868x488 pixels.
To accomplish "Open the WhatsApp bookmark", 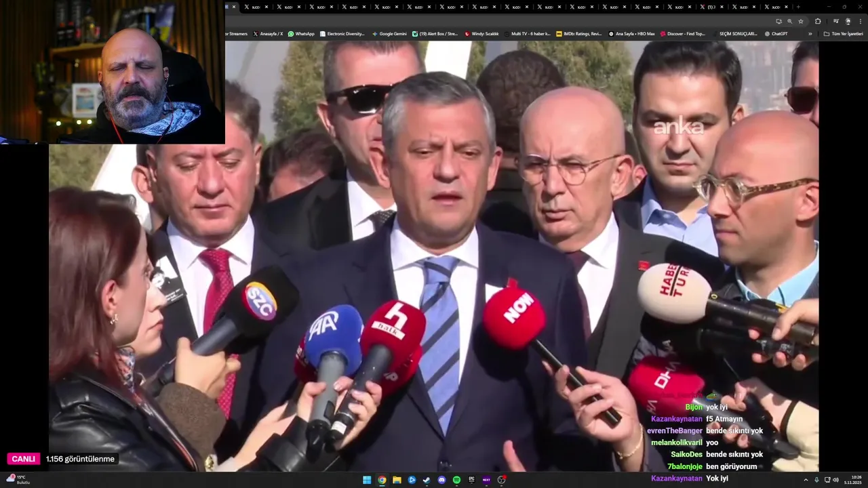I will 301,34.
